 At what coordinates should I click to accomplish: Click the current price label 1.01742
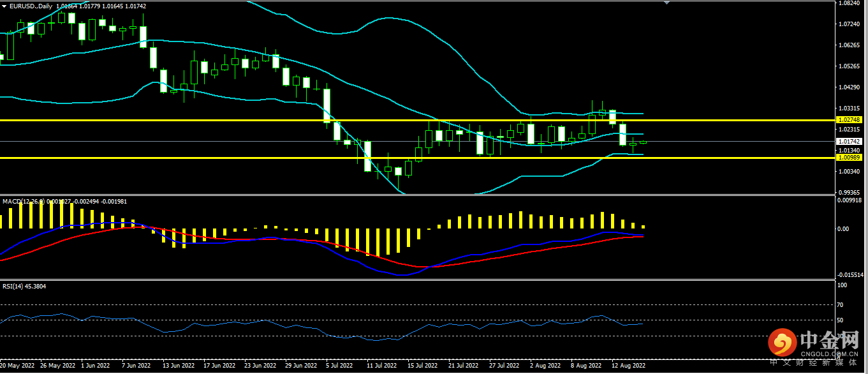[x=850, y=141]
